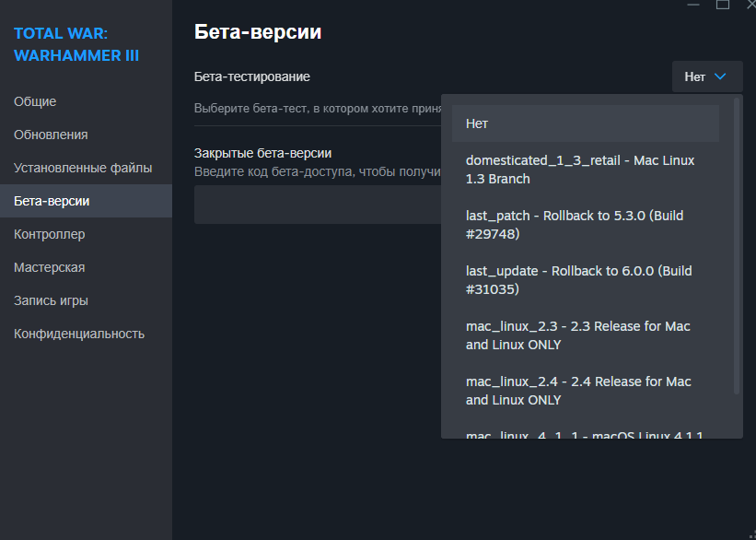Click the Закрытые бета-версии label
Screen dimensions: 756x540
pyautogui.click(x=262, y=153)
